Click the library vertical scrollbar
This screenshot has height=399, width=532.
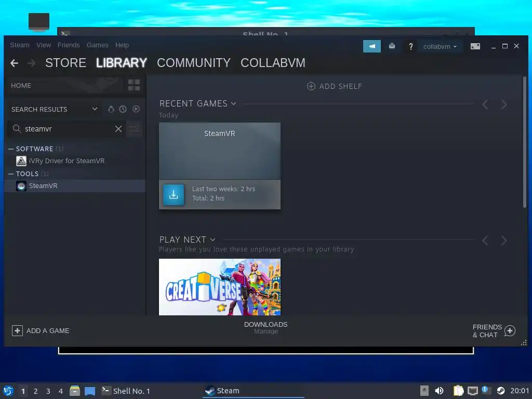[x=524, y=142]
